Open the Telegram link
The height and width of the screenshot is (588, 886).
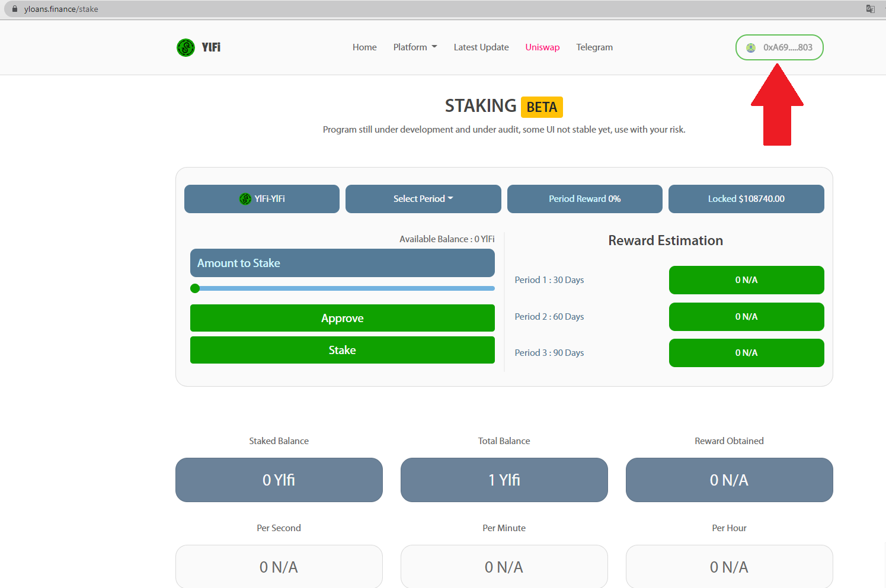click(x=594, y=47)
